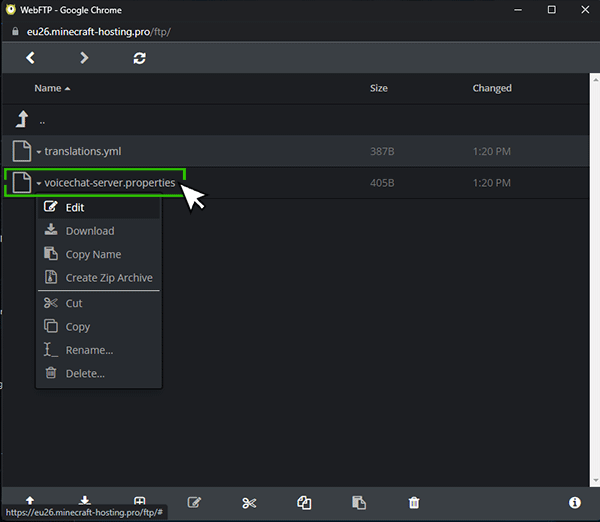Click the voicechat-server.properties file icon
Image resolution: width=600 pixels, height=522 pixels.
[22, 182]
